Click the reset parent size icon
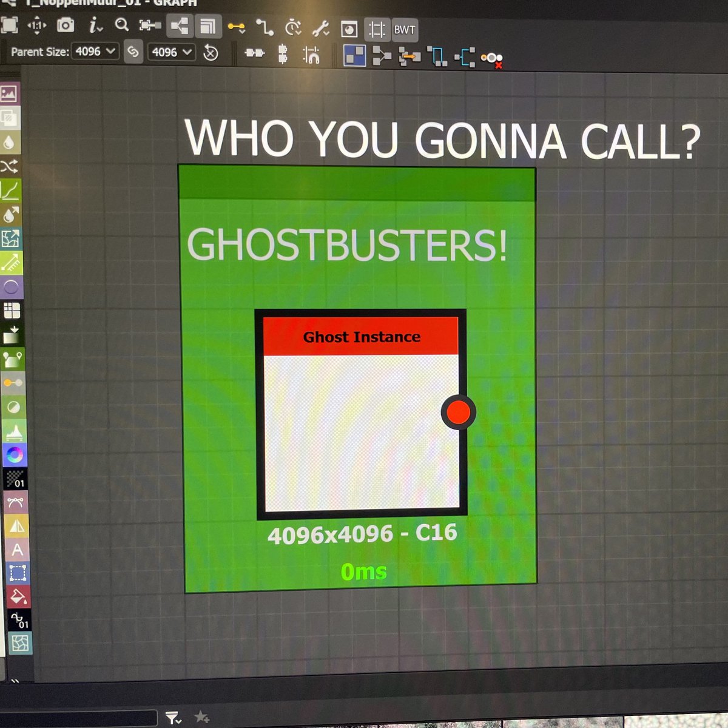Screen dimensions: 728x728 pos(211,53)
